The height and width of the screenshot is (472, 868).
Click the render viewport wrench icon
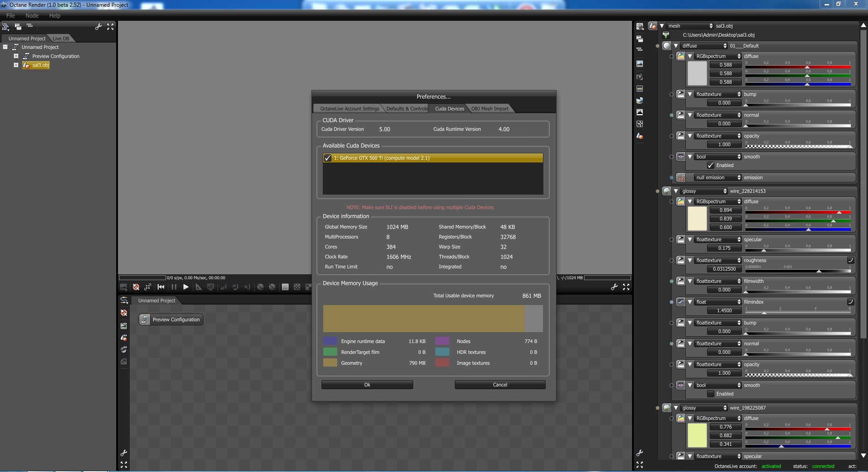click(614, 287)
